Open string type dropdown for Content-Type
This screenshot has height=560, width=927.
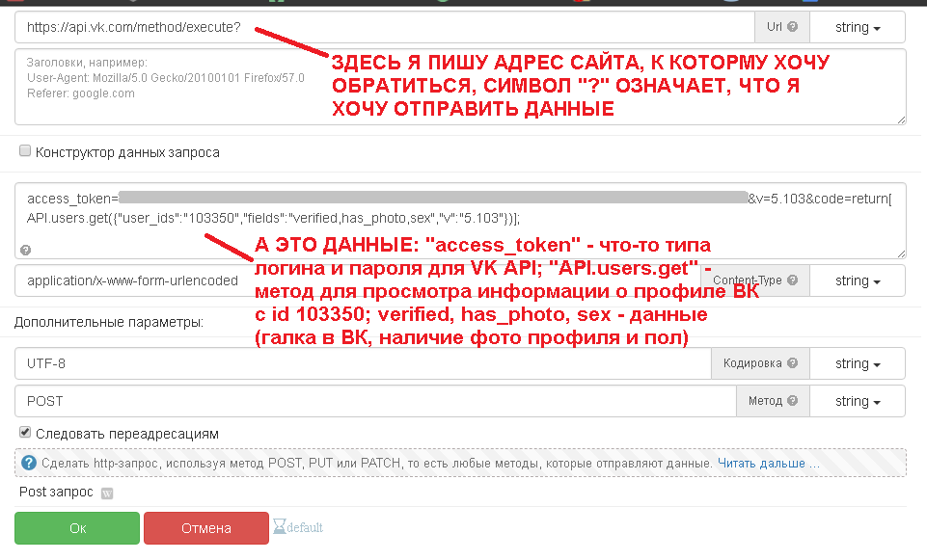(x=858, y=280)
